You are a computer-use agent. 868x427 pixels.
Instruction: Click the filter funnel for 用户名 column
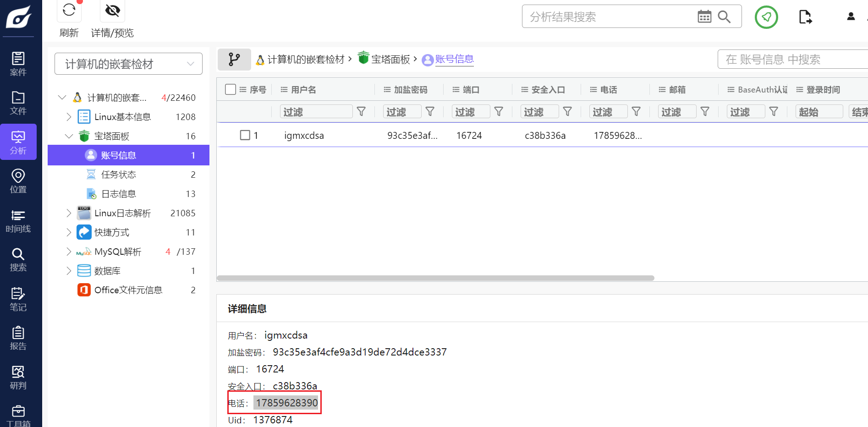(361, 112)
